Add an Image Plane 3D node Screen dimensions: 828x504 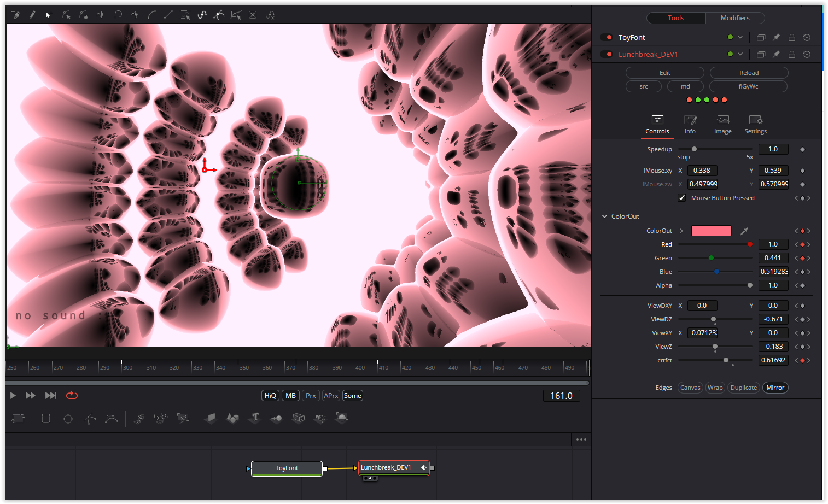pos(211,418)
